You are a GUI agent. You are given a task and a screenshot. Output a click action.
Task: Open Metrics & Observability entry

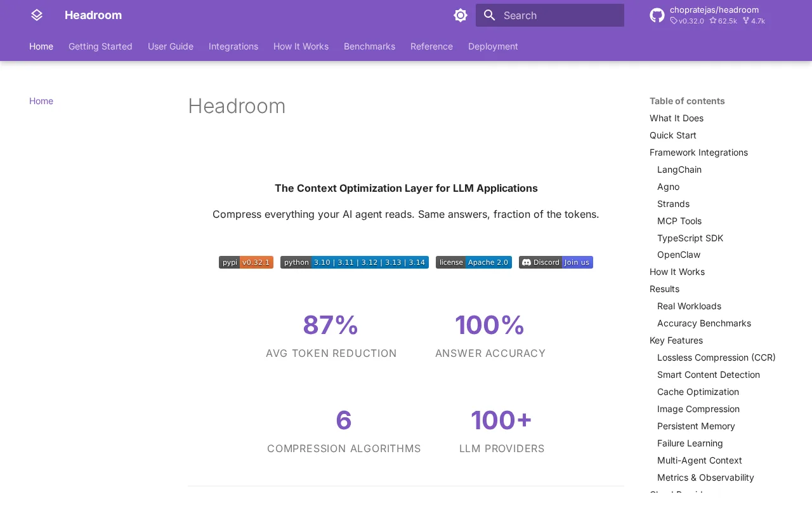(x=705, y=478)
